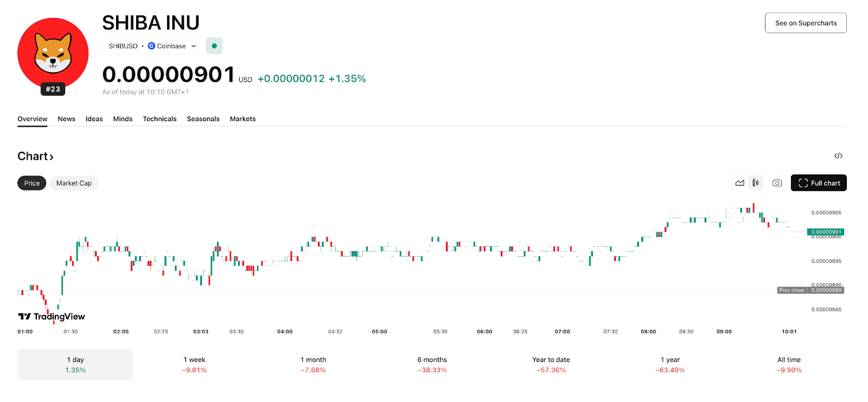
Task: Select the 1 week time range
Action: point(194,365)
